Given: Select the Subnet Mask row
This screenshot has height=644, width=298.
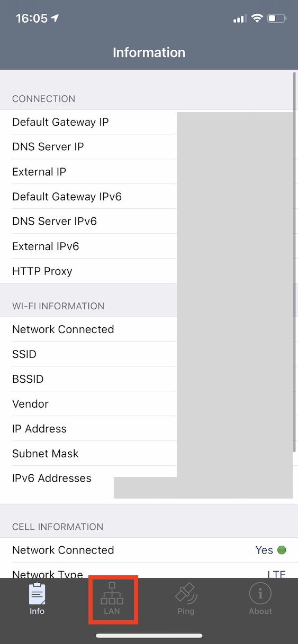Looking at the screenshot, I should [149, 454].
